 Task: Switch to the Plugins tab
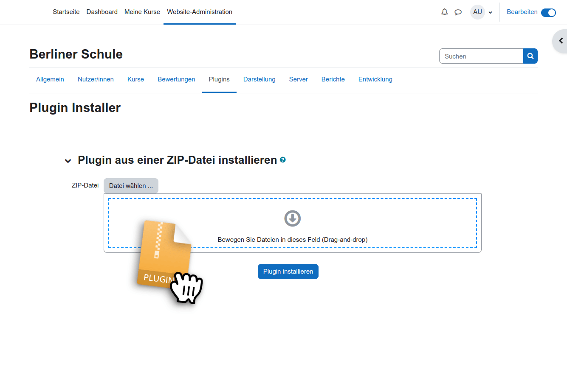click(219, 79)
